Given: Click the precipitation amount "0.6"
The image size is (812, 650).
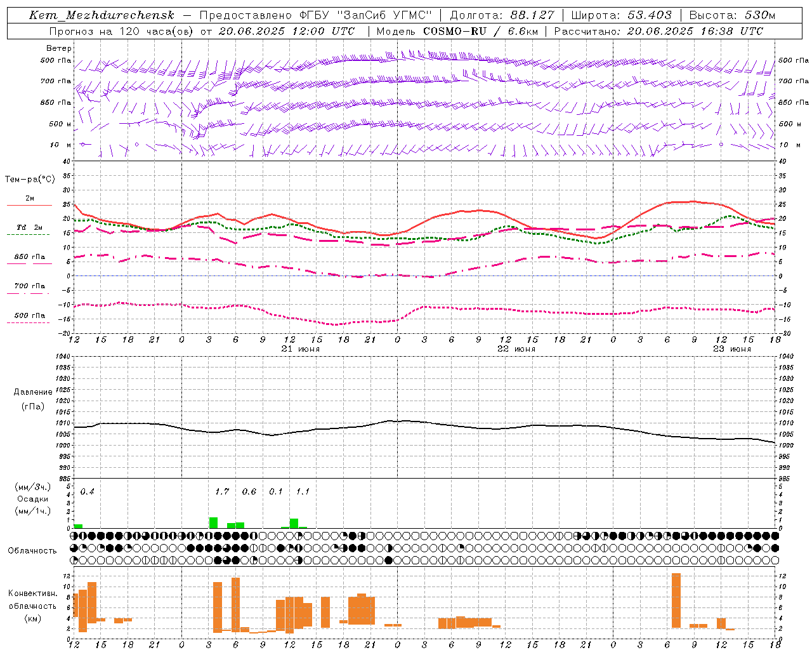Looking at the screenshot, I should (249, 491).
